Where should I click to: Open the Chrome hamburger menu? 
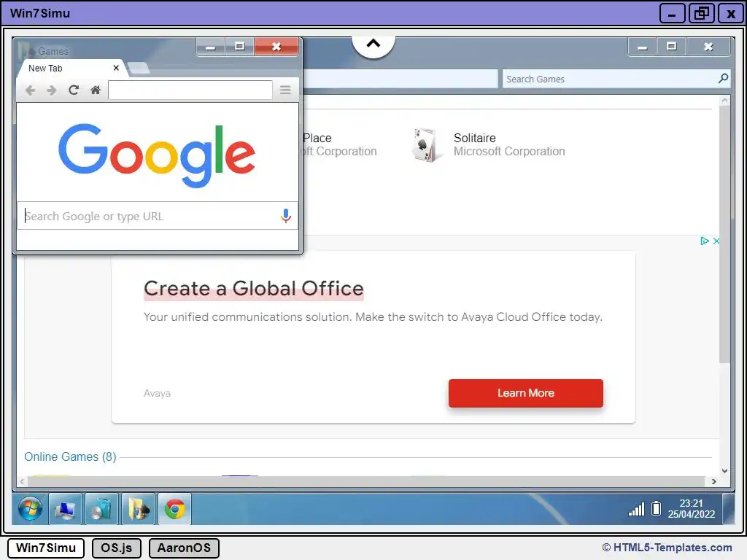[x=285, y=90]
